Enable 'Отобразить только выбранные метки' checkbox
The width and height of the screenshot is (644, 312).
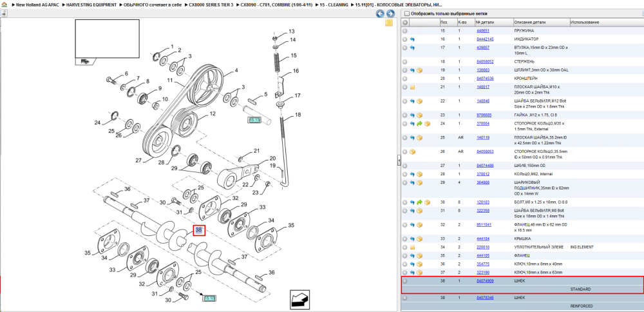pos(406,14)
